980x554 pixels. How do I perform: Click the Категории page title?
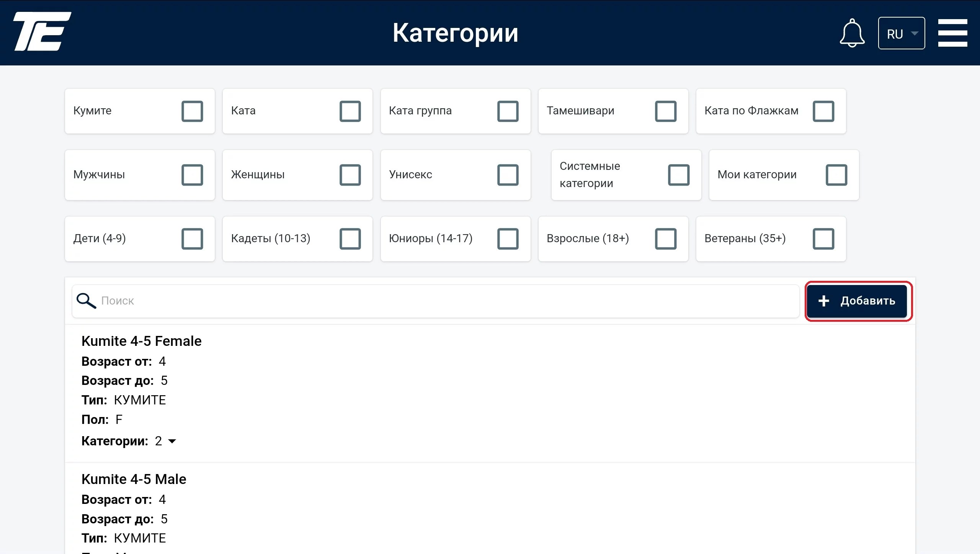455,33
